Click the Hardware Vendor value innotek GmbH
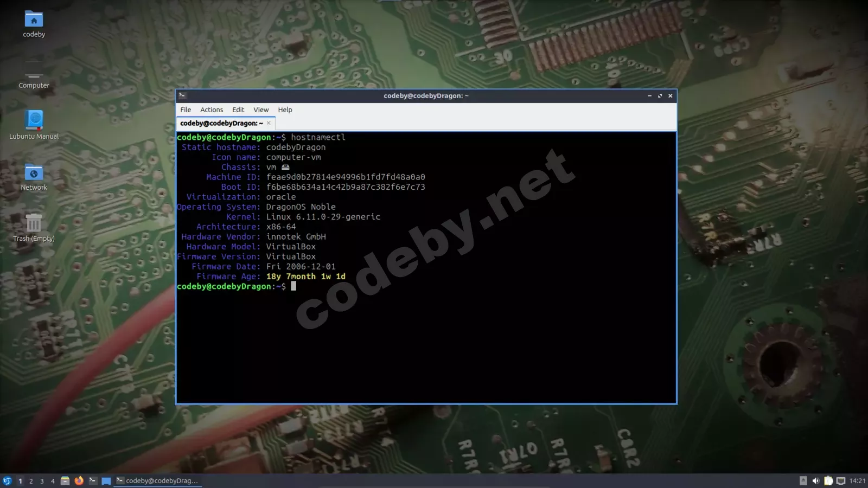 point(296,237)
